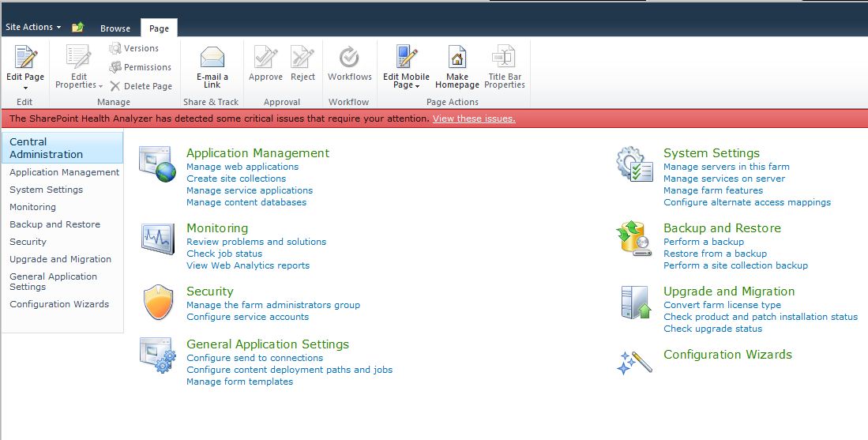Click Perform a backup link
The image size is (868, 440).
point(704,241)
